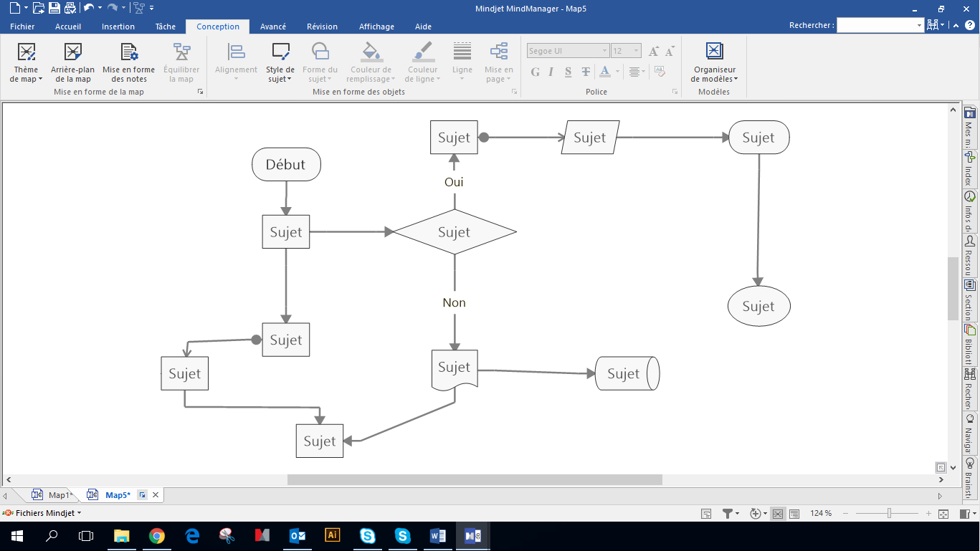Screen dimensions: 980x551
Task: Open Mise en forme des notes
Action: click(x=129, y=62)
